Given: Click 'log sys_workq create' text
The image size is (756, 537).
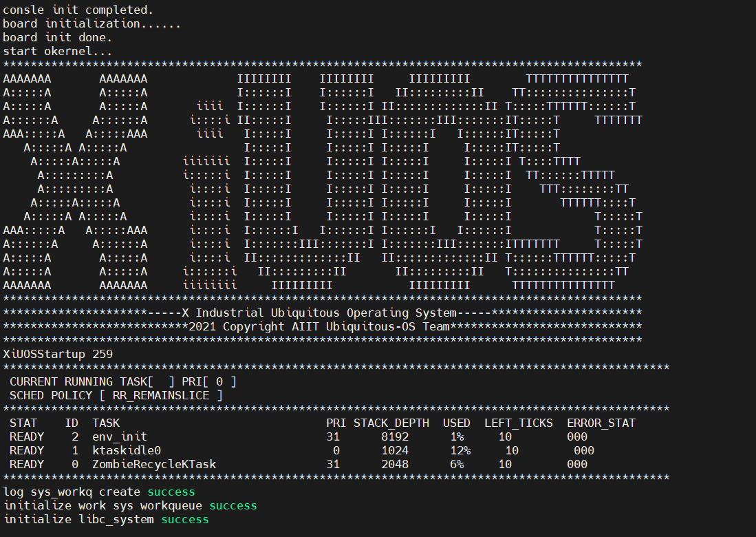Looking at the screenshot, I should pos(72,492).
